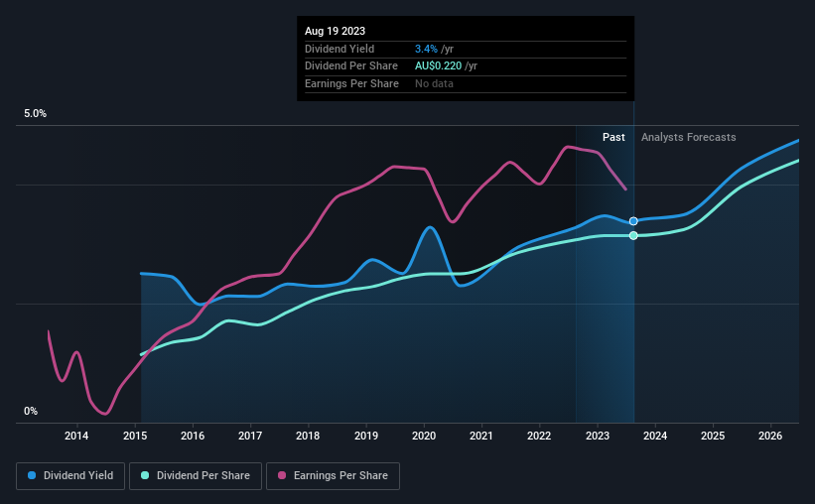Image resolution: width=815 pixels, height=504 pixels.
Task: Click the teal dot in Dividend Per Share legend
Action: pyautogui.click(x=145, y=475)
